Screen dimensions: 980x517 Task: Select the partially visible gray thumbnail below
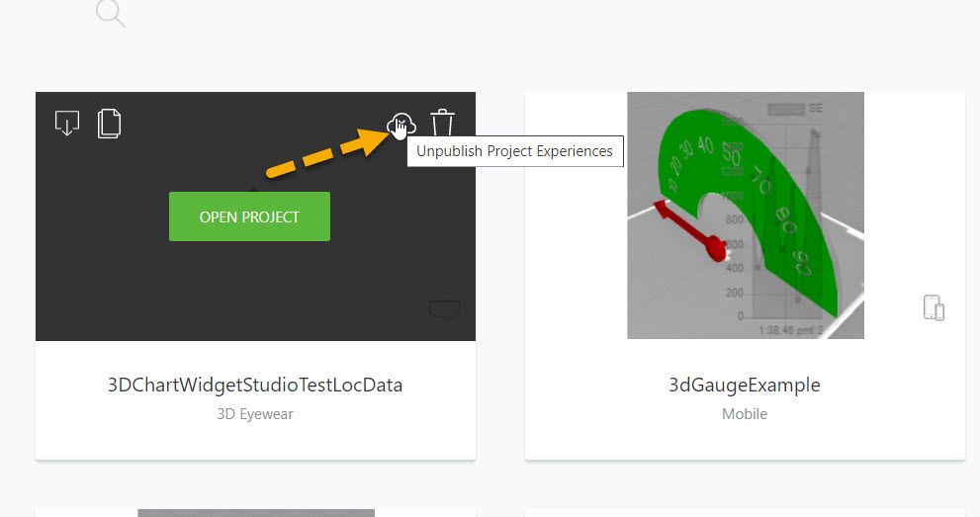click(255, 513)
